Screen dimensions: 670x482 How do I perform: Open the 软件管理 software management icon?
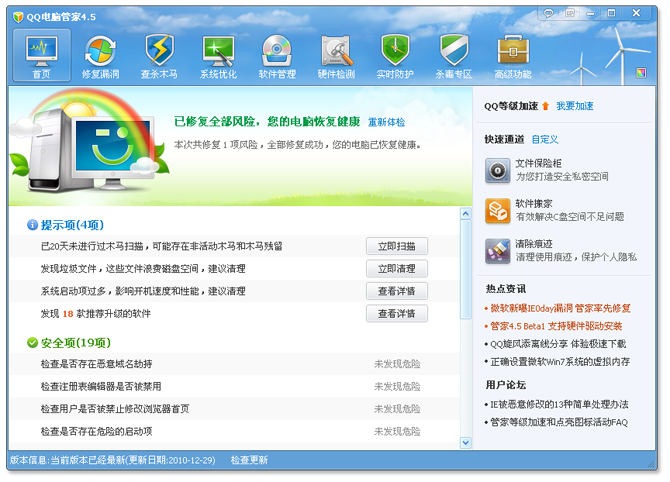(x=277, y=56)
